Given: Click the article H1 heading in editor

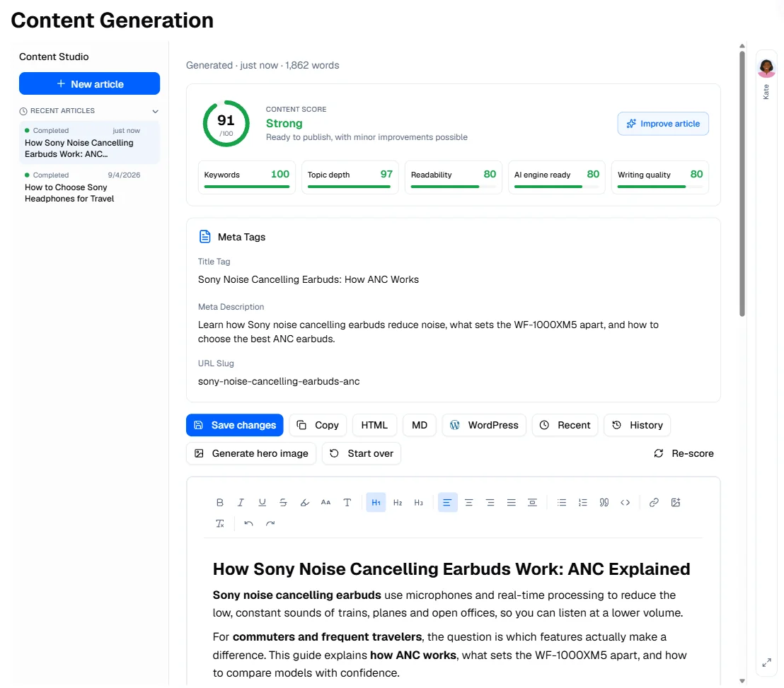Looking at the screenshot, I should (x=451, y=569).
